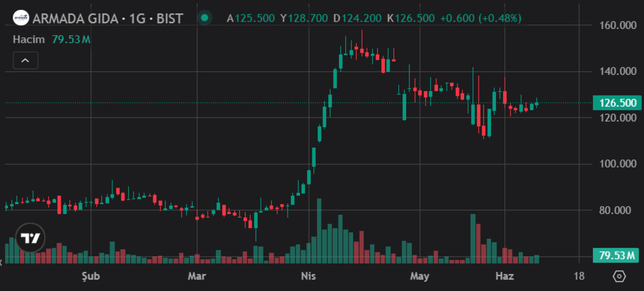Collapse the indicator legend with chevron
Viewport: 644px width, 291px height.
pos(25,61)
